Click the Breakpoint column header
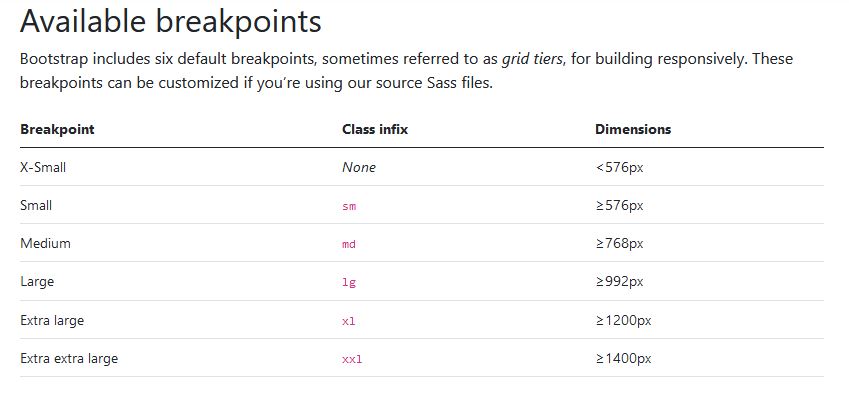This screenshot has height=396, width=849. (57, 129)
